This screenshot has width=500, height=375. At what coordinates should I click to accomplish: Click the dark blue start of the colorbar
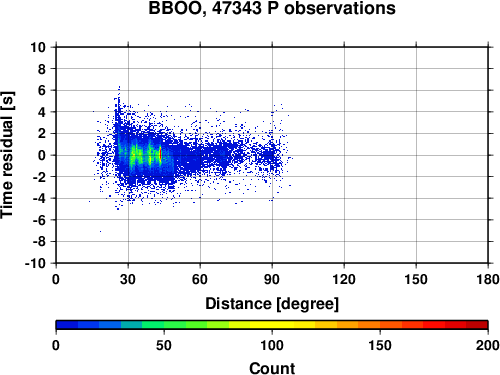67,325
